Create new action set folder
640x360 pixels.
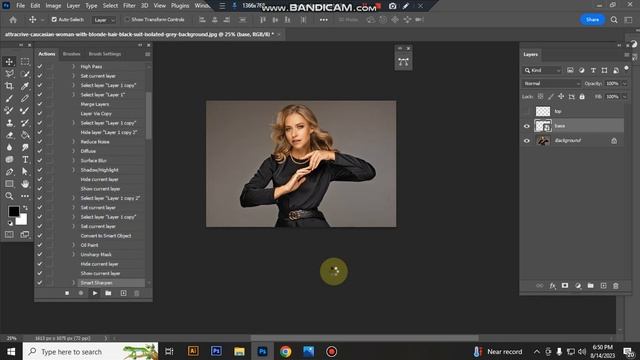tap(108, 293)
